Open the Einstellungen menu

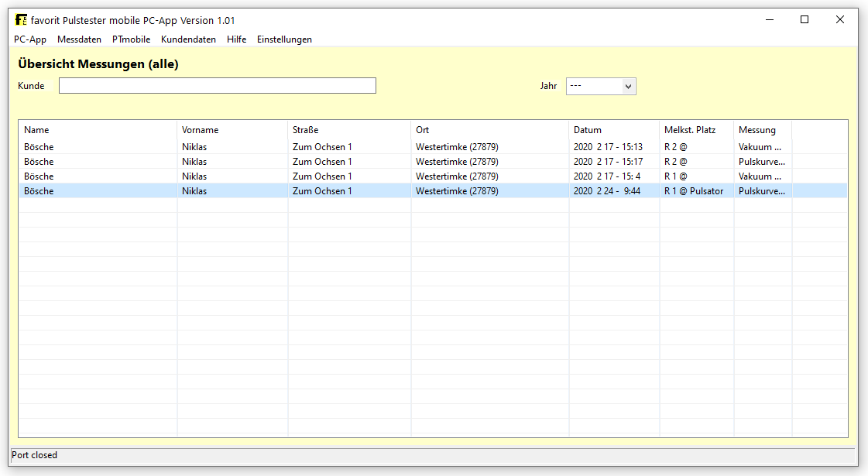tap(284, 39)
